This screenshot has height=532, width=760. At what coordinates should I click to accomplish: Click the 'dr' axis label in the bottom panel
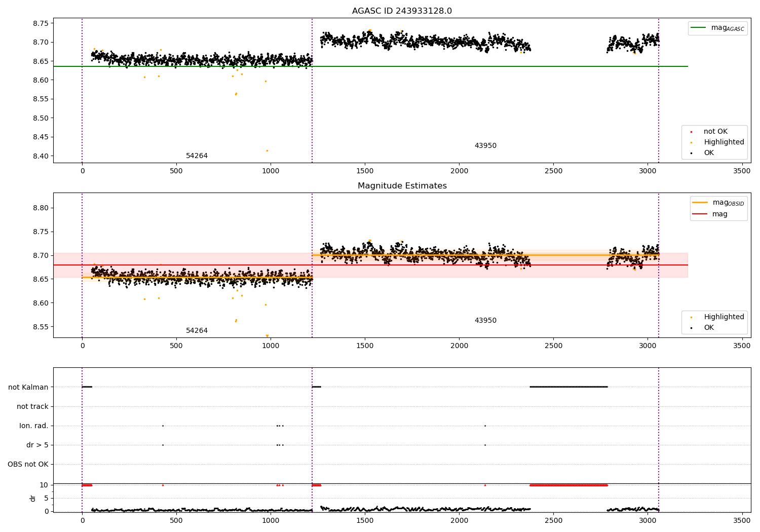point(33,498)
